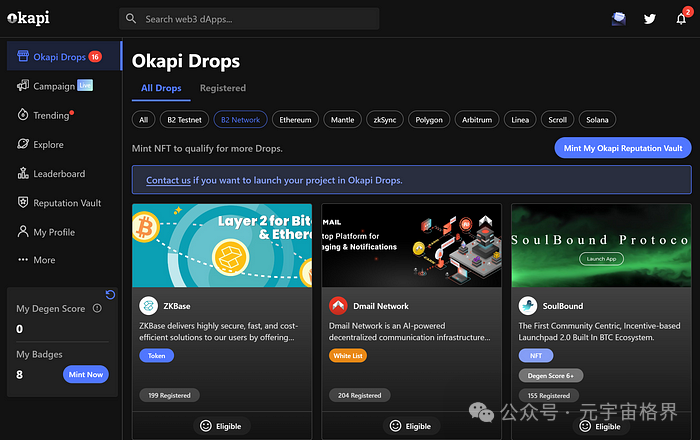Click the 204 Registered label
Image resolution: width=700 pixels, height=440 pixels.
click(x=359, y=395)
